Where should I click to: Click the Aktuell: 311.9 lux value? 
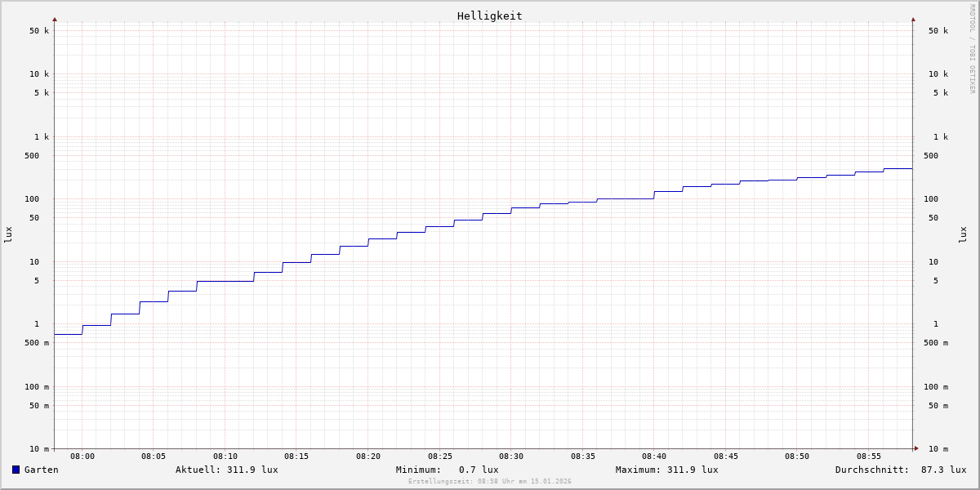226,470
